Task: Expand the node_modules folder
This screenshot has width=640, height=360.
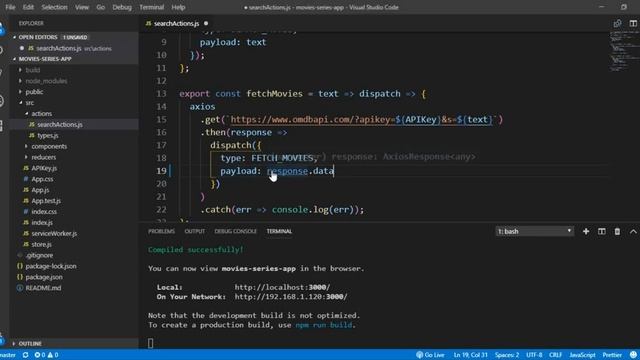Action: click(46, 81)
